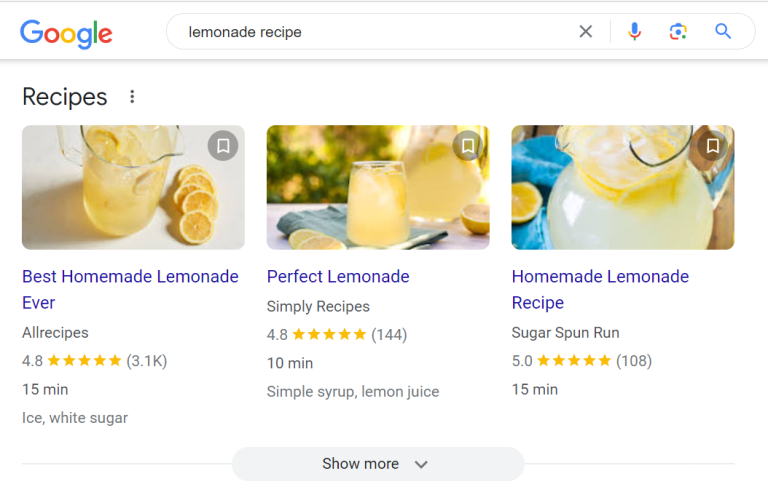Start voice search with microphone icon

634,32
